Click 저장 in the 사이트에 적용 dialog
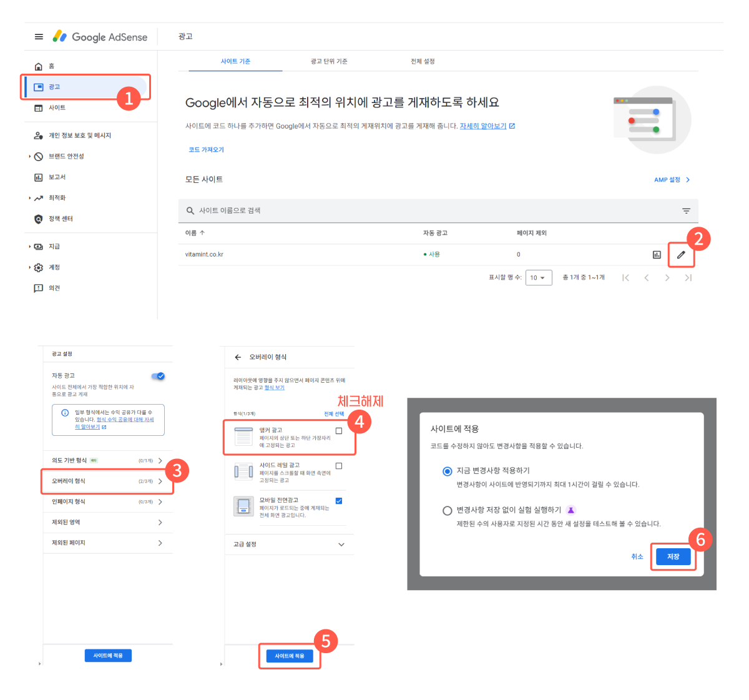749x700 pixels. (x=673, y=556)
